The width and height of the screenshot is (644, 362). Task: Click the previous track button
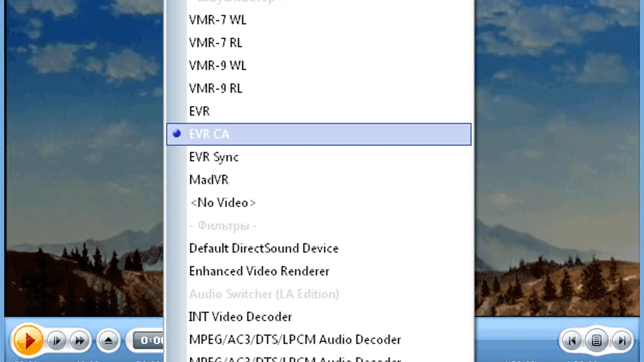572,341
